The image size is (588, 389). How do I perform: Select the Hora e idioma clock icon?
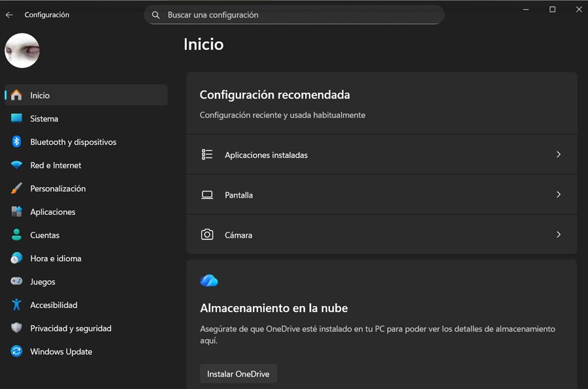point(18,258)
